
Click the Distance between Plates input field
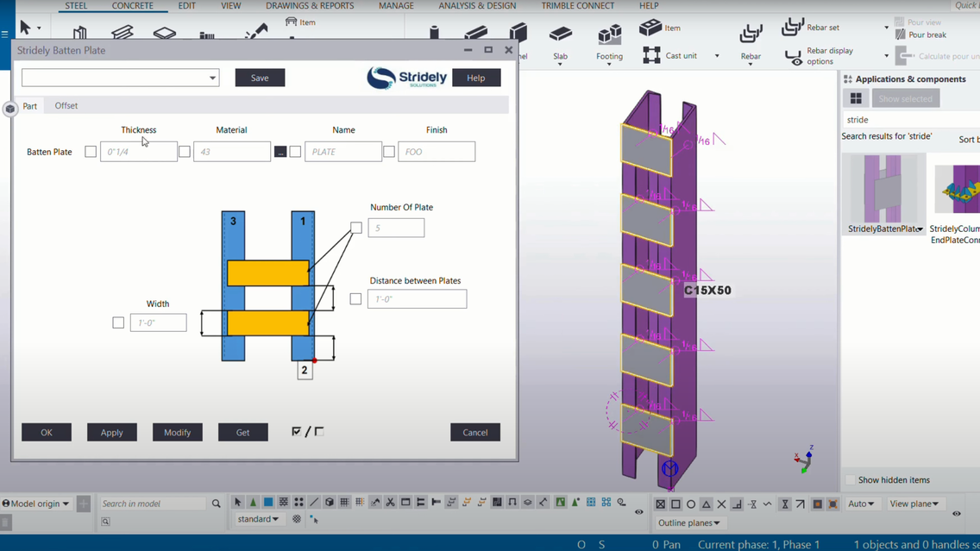click(x=417, y=299)
